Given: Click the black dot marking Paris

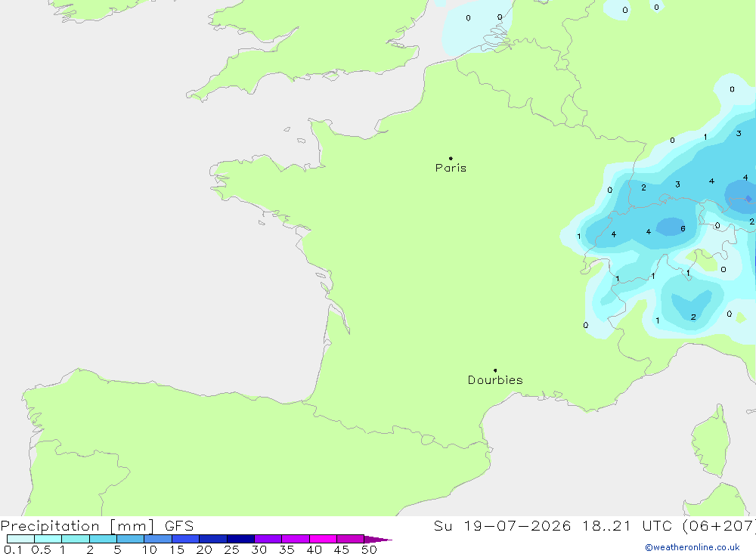Looking at the screenshot, I should [451, 158].
